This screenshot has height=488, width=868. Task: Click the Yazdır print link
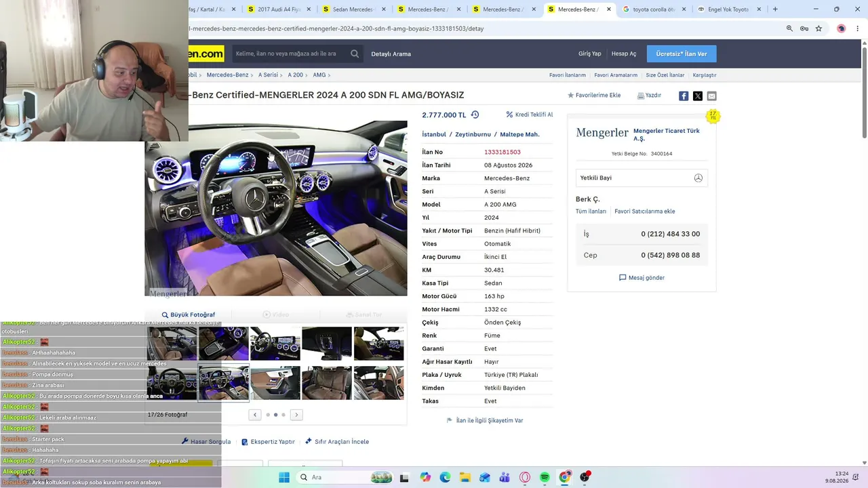[x=649, y=96]
